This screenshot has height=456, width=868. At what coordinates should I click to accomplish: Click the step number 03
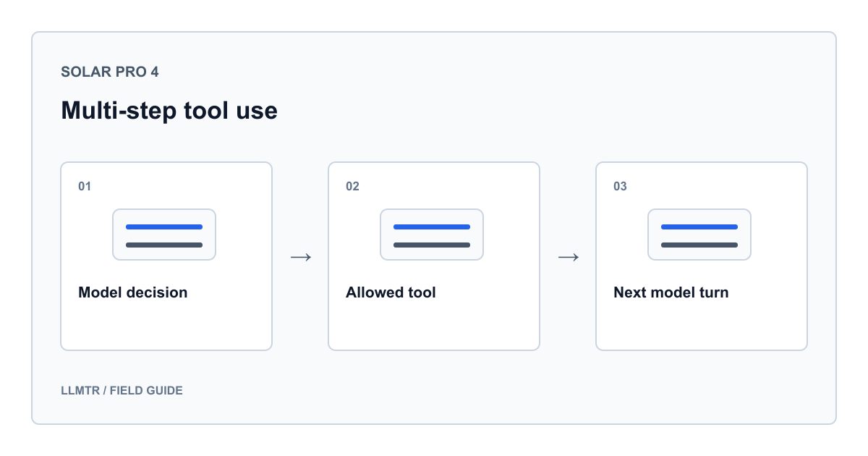(620, 187)
